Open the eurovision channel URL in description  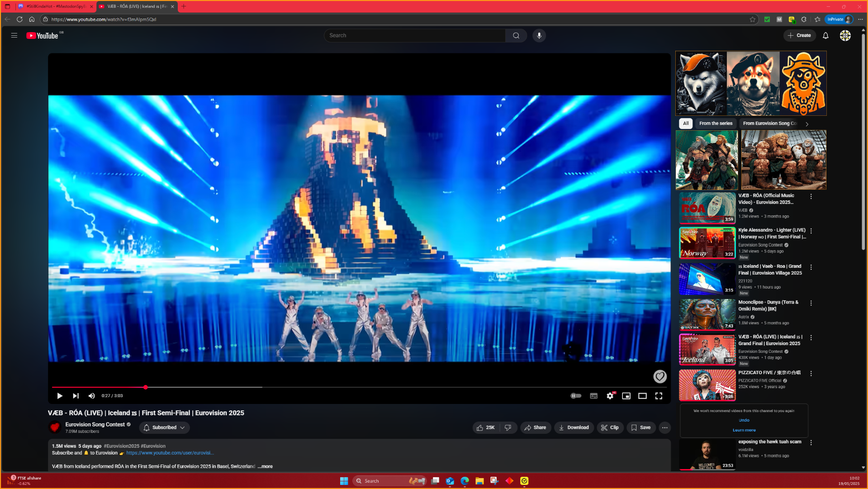click(x=170, y=453)
